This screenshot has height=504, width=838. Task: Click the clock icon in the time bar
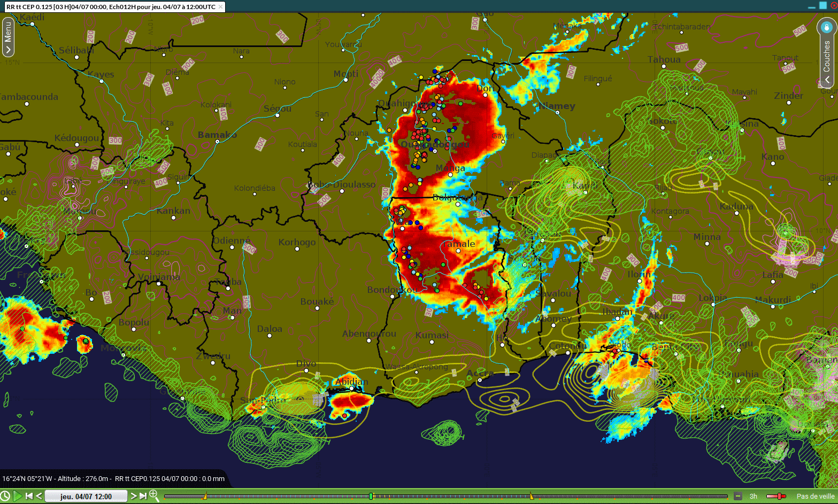click(5, 496)
